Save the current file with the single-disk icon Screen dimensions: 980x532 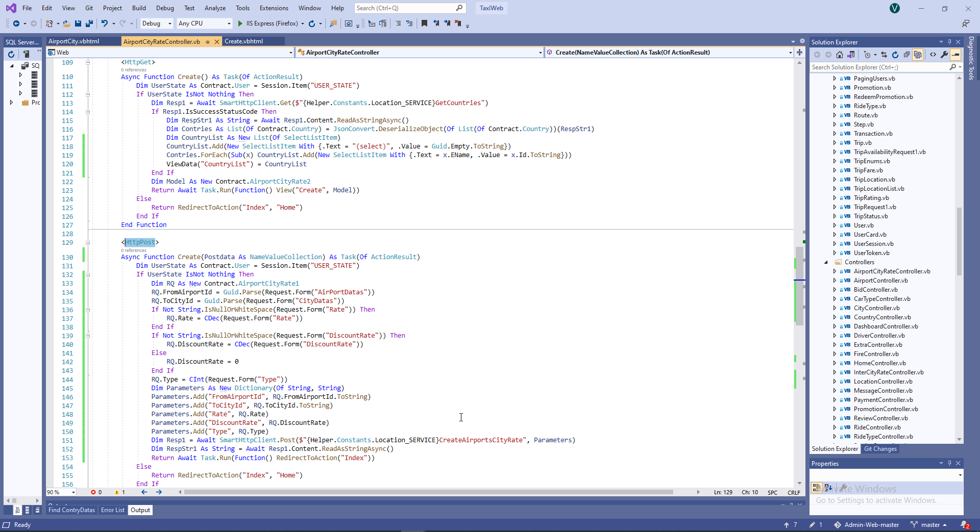pos(78,23)
